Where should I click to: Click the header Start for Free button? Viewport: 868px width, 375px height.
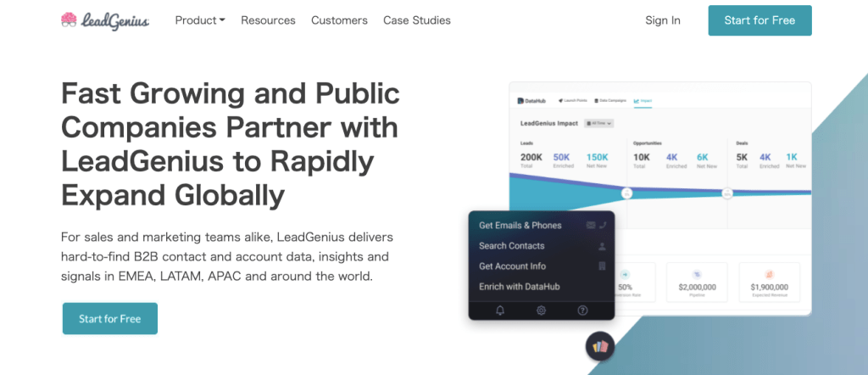tap(759, 20)
